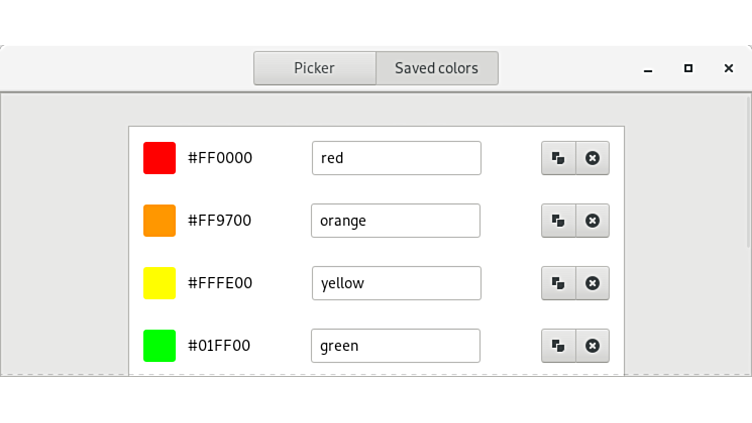Copy the red color hex code
The height and width of the screenshot is (423, 752).
558,158
